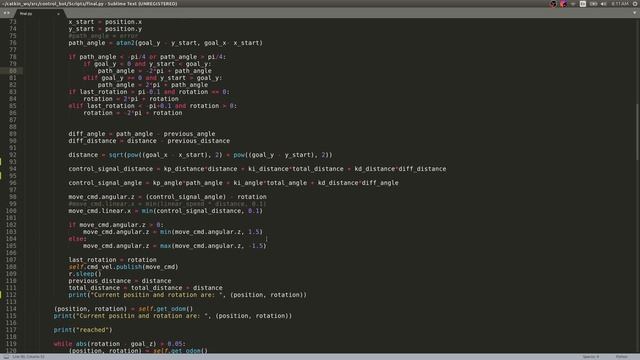Open the battery indicator in tray
This screenshot has height=360, width=640.
[x=593, y=4]
